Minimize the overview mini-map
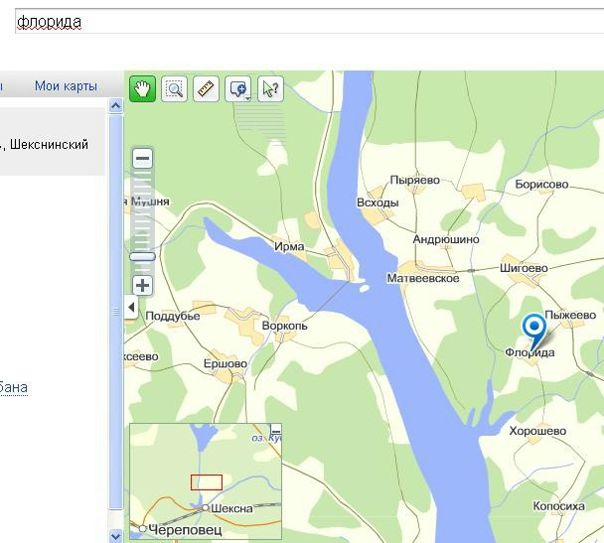 (276, 429)
